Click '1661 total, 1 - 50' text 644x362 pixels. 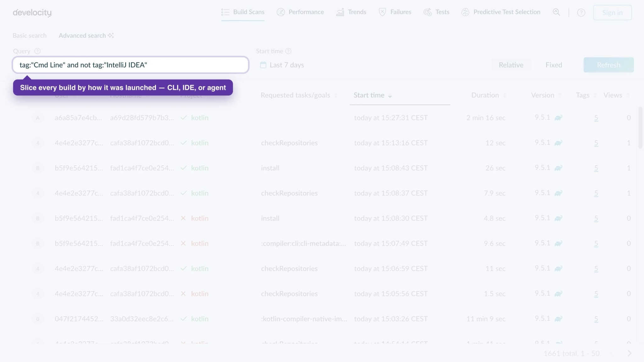tap(572, 354)
